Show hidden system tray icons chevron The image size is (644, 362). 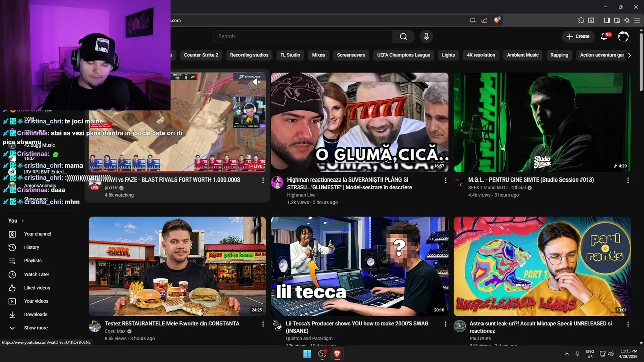point(566,354)
